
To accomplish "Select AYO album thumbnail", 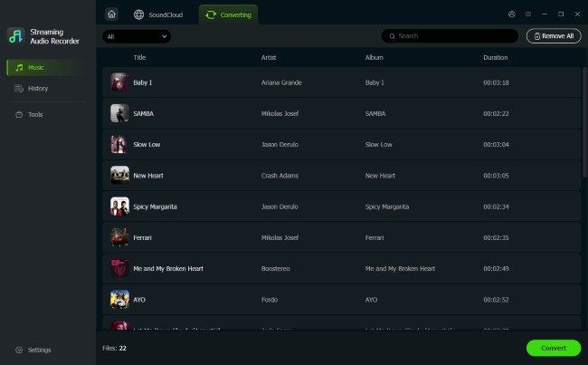I will click(119, 300).
